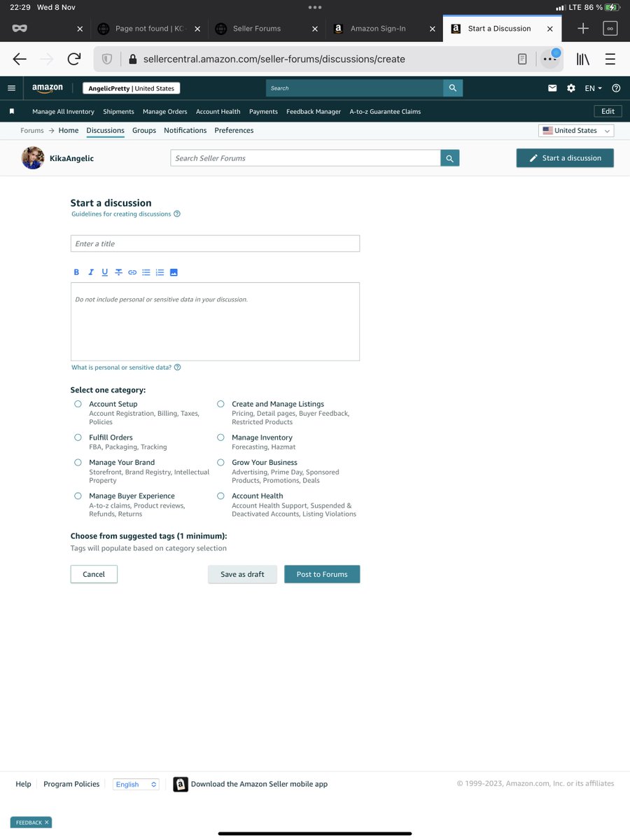Open the United States marketplace dropdown
Viewport: 630px width, 840px height.
pyautogui.click(x=576, y=131)
